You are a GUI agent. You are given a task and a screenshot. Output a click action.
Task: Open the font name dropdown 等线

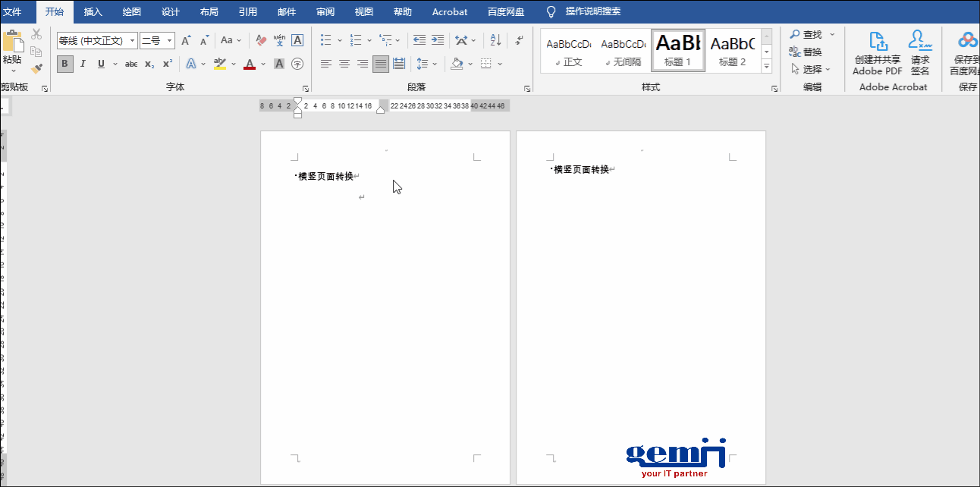133,41
